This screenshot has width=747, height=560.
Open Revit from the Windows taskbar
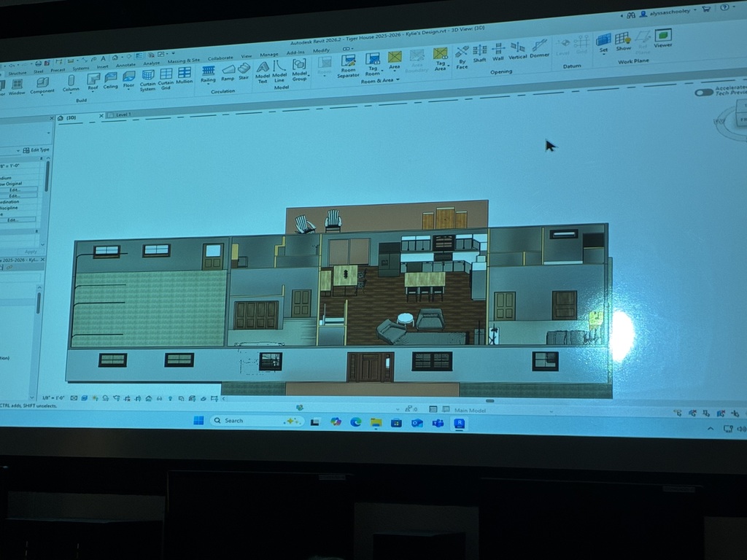[460, 423]
